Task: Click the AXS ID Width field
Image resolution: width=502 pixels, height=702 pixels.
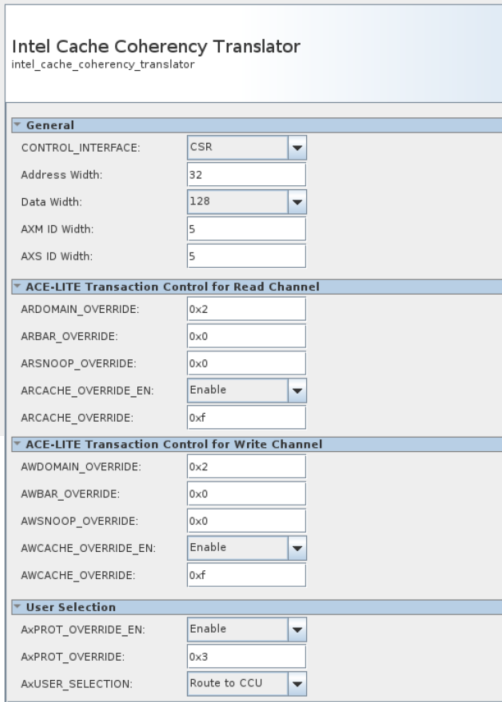Action: tap(246, 256)
